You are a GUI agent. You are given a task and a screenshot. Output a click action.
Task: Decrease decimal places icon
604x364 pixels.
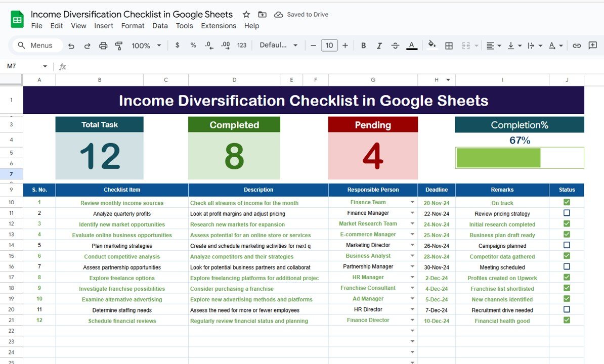(x=209, y=45)
